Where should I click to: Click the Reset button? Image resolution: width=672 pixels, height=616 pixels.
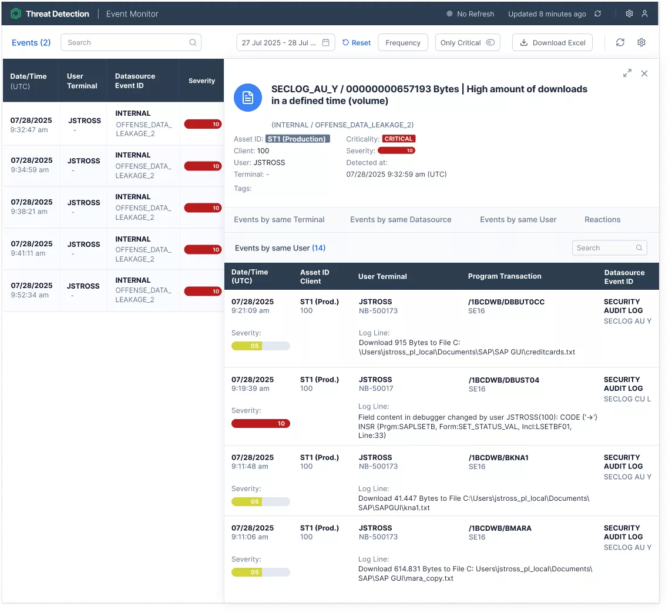coord(356,42)
